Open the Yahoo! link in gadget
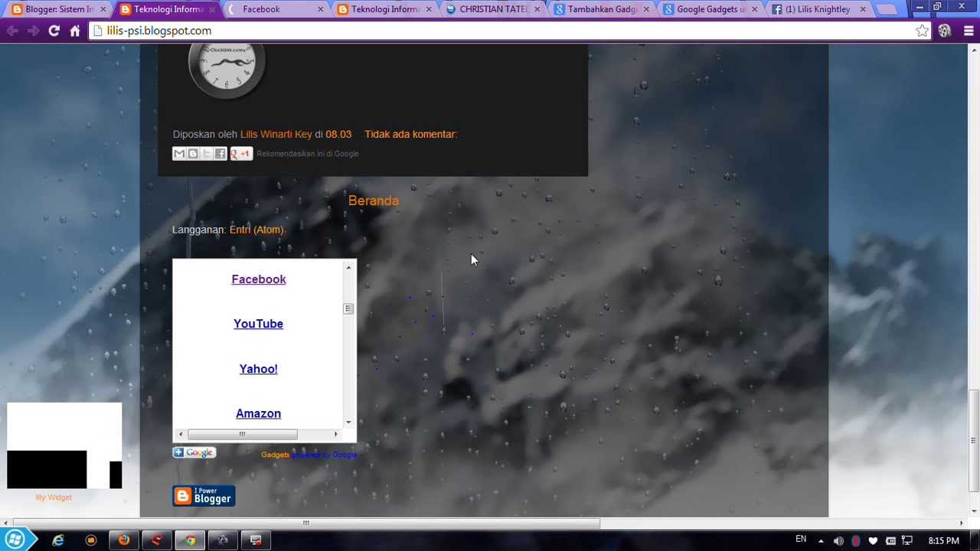This screenshot has width=980, height=551. (x=258, y=369)
